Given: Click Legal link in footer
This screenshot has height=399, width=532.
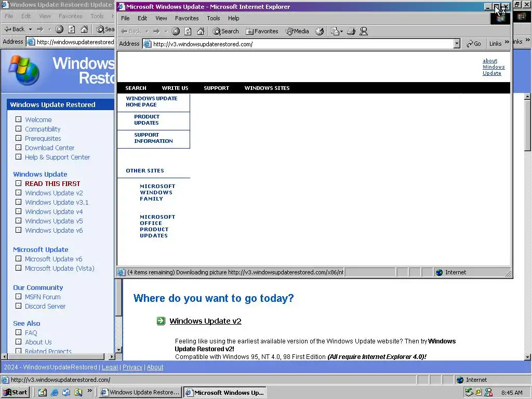Looking at the screenshot, I should [x=110, y=367].
